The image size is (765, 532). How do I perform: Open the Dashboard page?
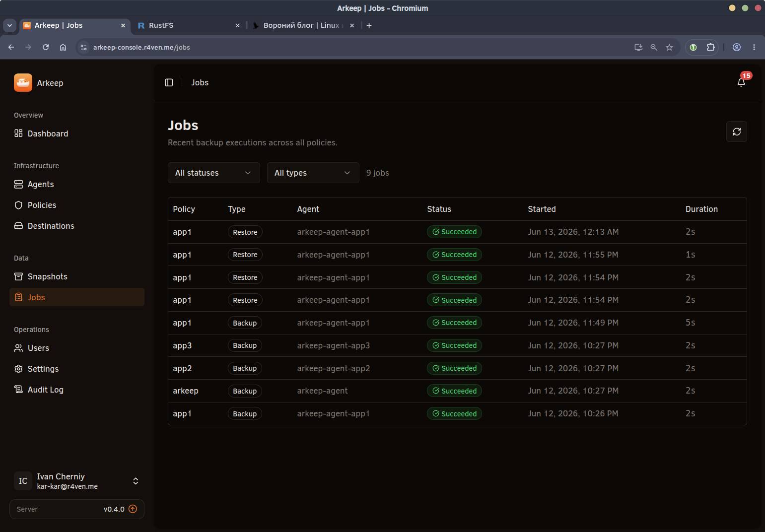(x=77, y=133)
